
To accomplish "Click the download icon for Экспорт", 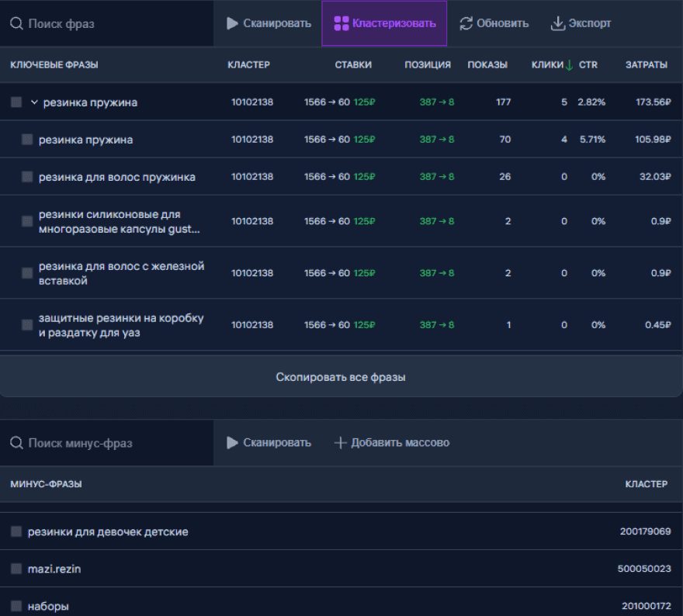I will coord(557,23).
